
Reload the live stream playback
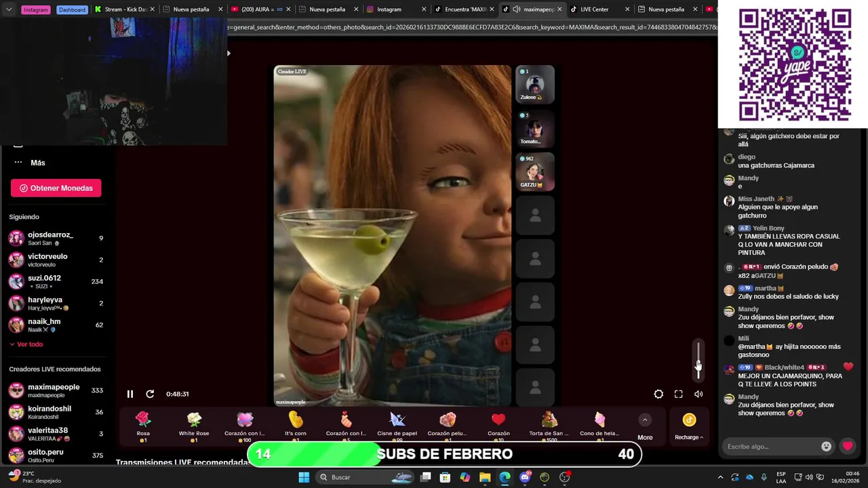pyautogui.click(x=150, y=394)
